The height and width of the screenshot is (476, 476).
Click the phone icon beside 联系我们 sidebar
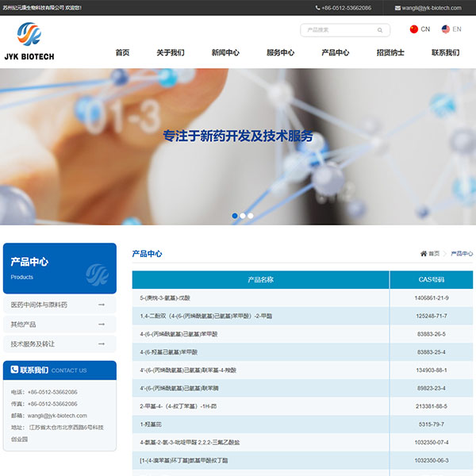pos(14,370)
